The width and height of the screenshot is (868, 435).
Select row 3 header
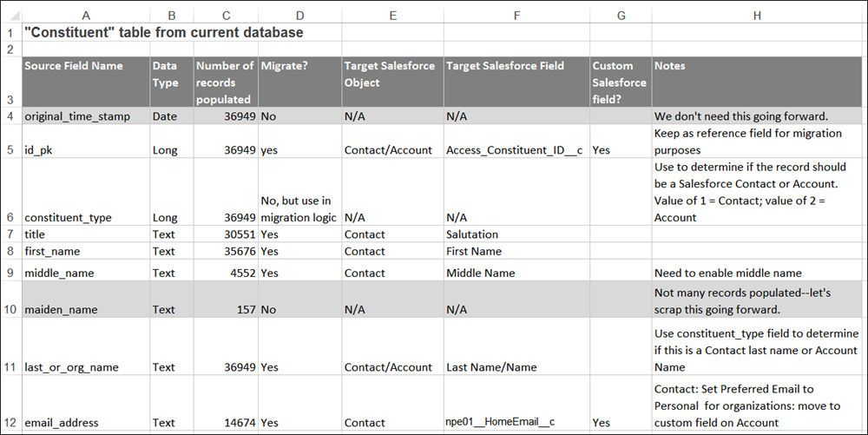tap(11, 82)
